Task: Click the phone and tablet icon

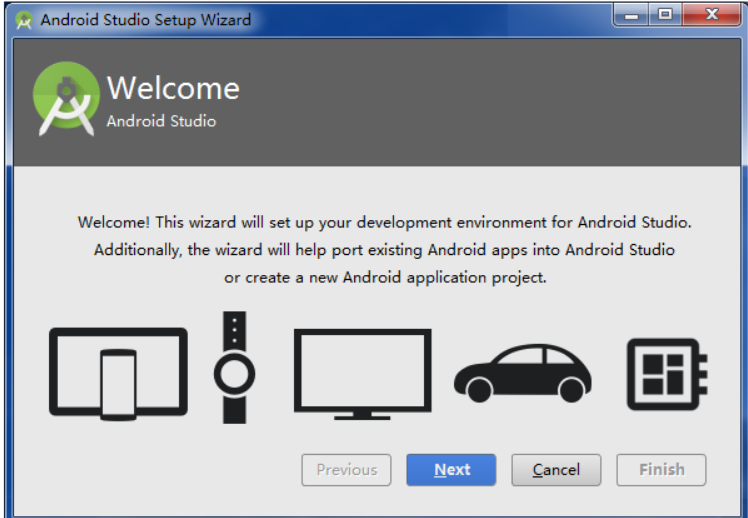Action: 118,373
